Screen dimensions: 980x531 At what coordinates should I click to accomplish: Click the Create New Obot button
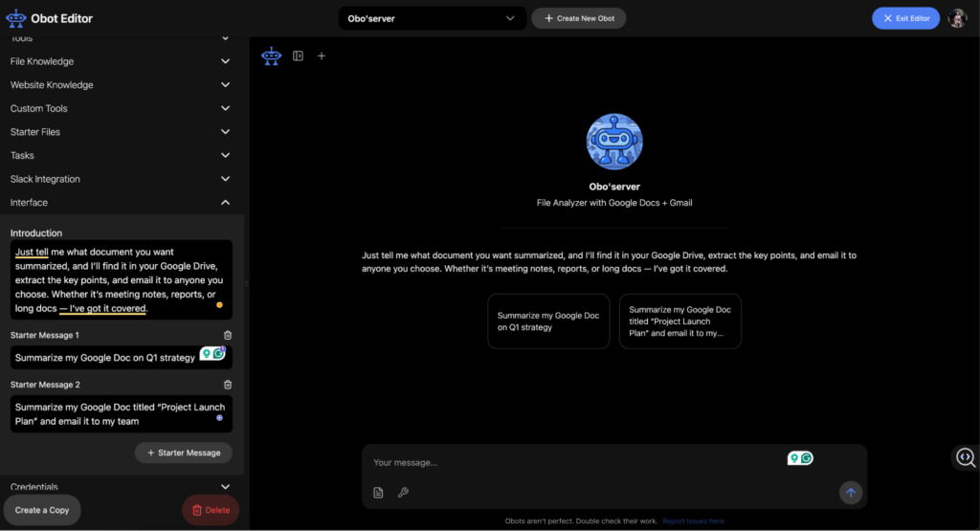click(579, 19)
